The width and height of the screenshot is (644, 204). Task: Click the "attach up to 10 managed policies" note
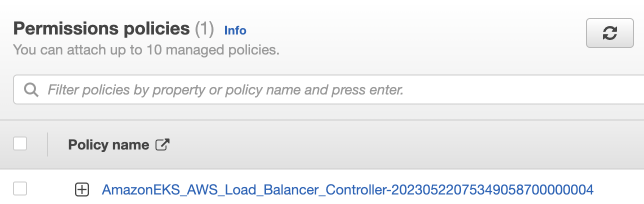(146, 50)
